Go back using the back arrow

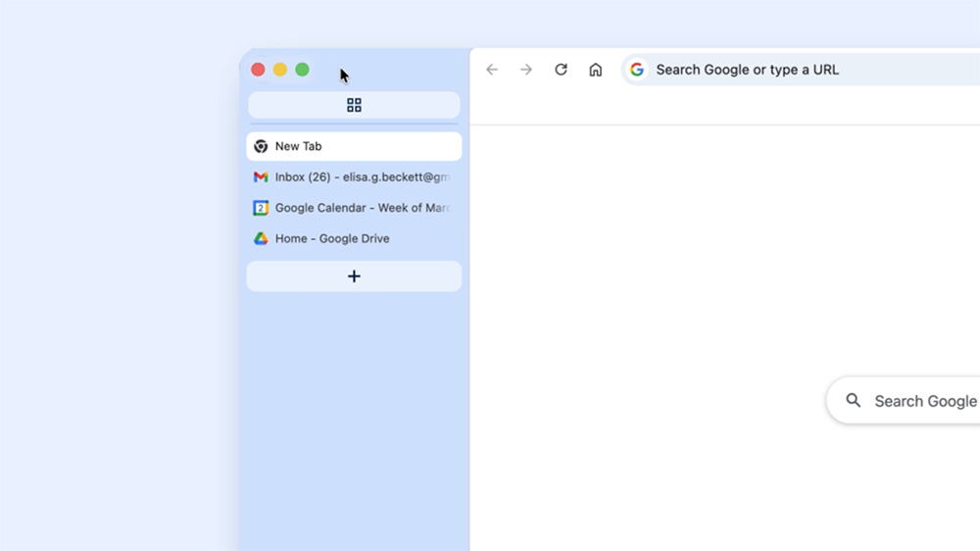click(x=492, y=70)
